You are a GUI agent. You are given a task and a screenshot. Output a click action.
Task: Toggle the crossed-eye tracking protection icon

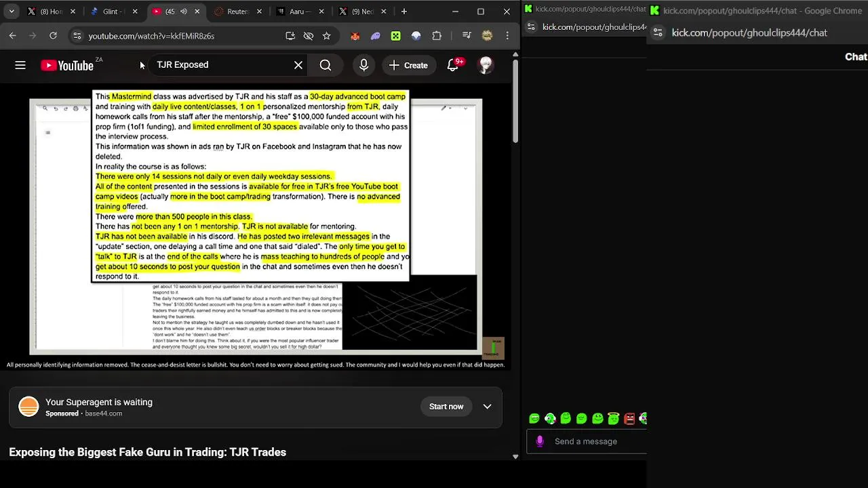pos(309,36)
